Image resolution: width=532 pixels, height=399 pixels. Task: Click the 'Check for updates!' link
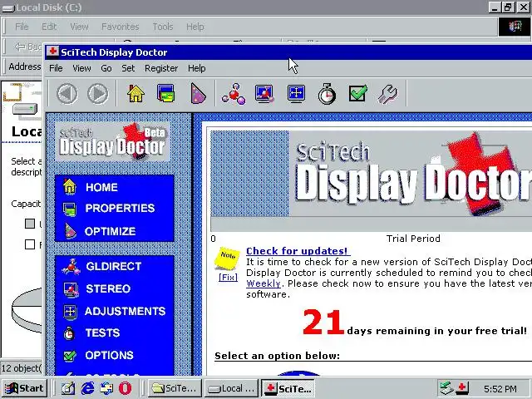[298, 251]
